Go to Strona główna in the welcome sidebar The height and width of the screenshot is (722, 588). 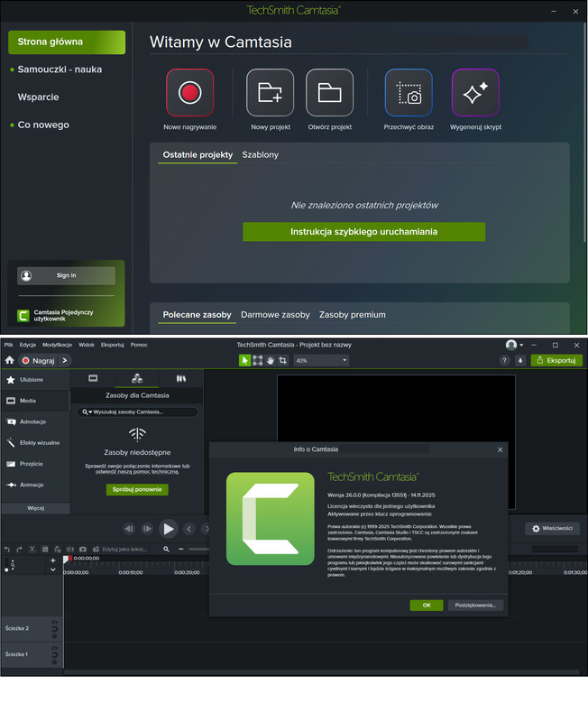pyautogui.click(x=67, y=42)
